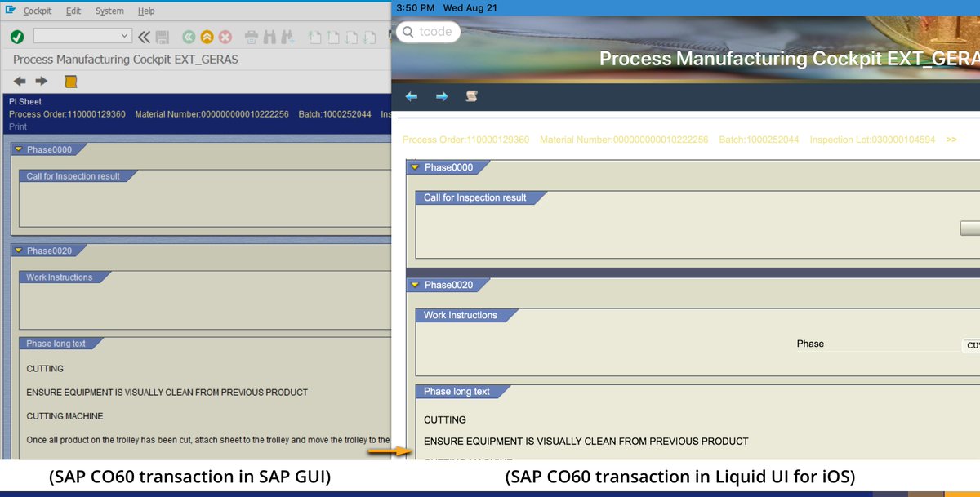Image resolution: width=980 pixels, height=497 pixels.
Task: Click the Print icon in the toolbar
Action: click(x=252, y=35)
